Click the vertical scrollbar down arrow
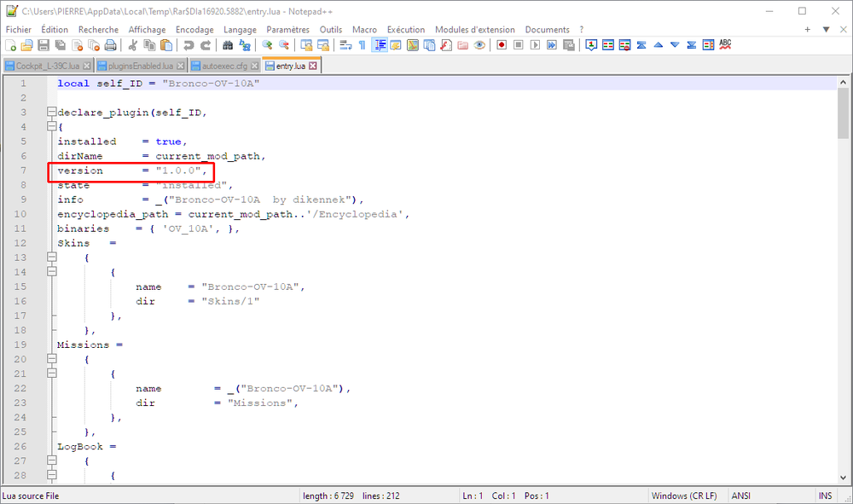Viewport: 853px width, 504px height. (x=843, y=478)
